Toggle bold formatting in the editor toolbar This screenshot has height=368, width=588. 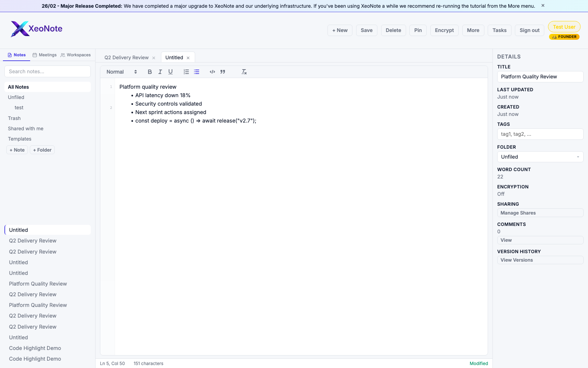[150, 72]
